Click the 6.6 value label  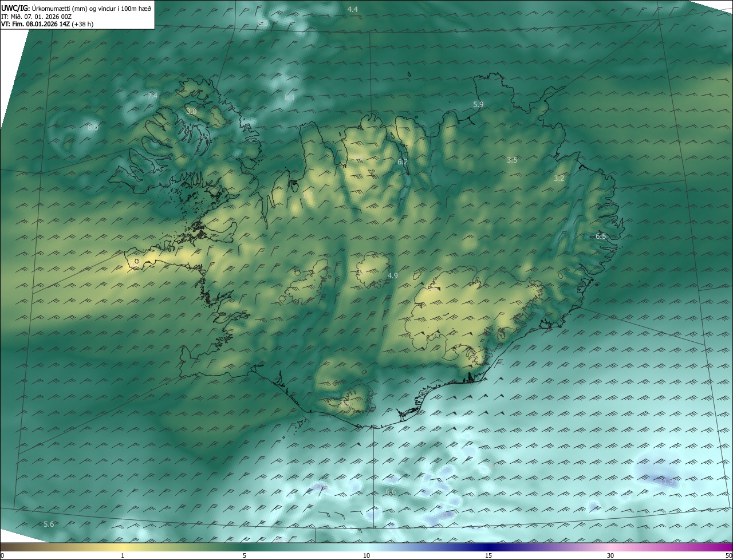click(391, 492)
